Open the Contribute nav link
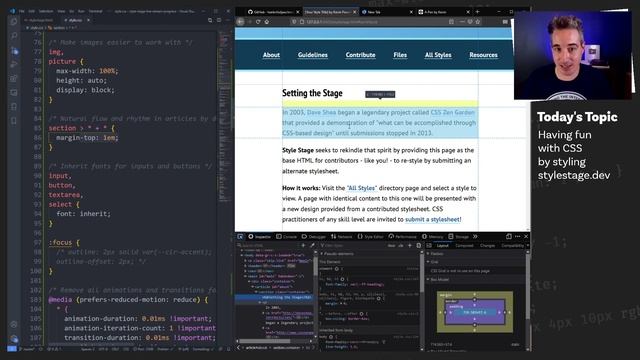This screenshot has width=640, height=360. (x=360, y=55)
